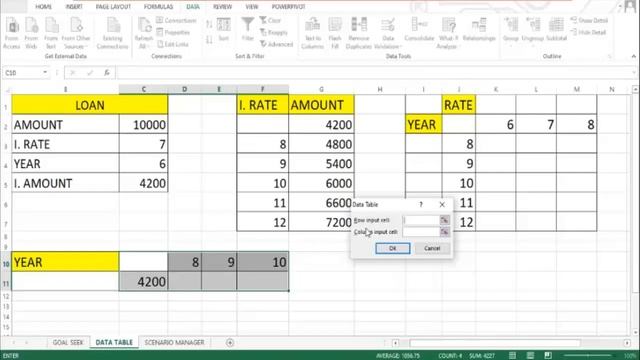Toggle the Filter funnel icon
640x360 pixels.
click(247, 29)
